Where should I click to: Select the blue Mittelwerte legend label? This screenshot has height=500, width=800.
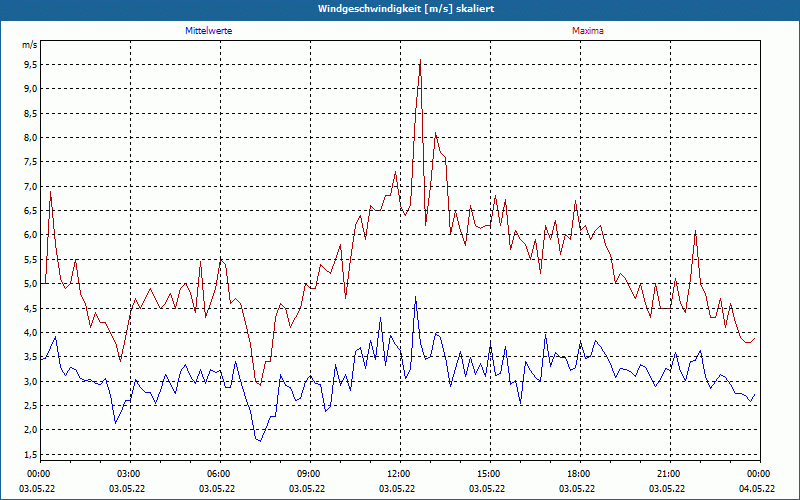tap(209, 31)
